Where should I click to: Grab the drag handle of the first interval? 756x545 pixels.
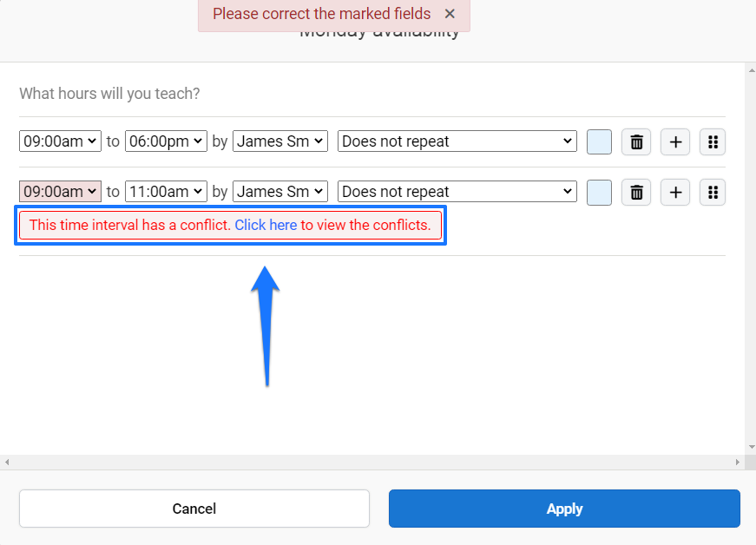click(x=712, y=141)
